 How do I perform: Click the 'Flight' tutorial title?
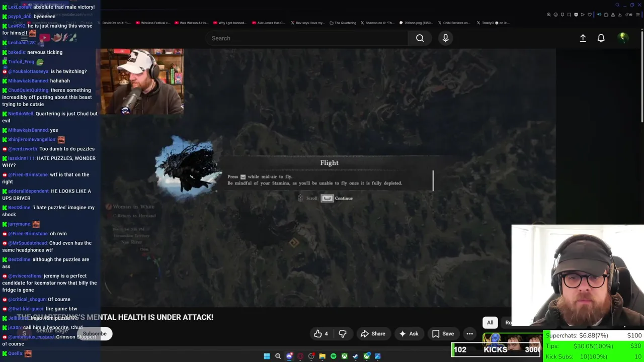pos(329,163)
